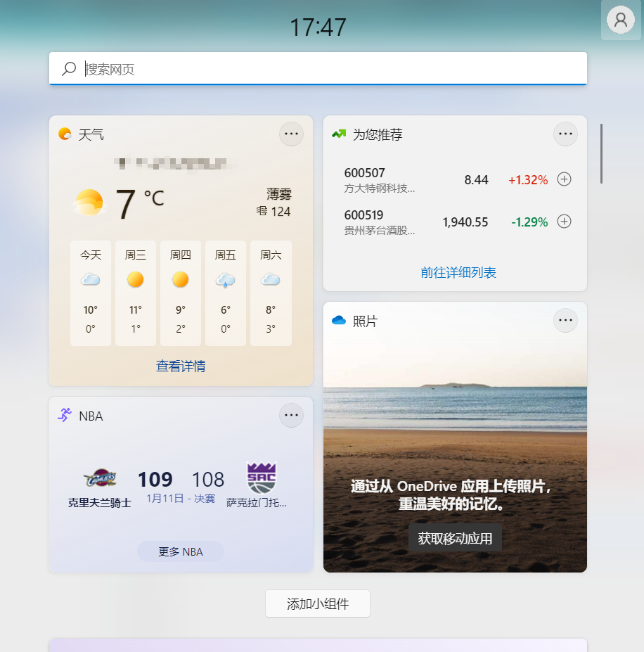
Task: Click stock code 600519
Action: (x=363, y=215)
